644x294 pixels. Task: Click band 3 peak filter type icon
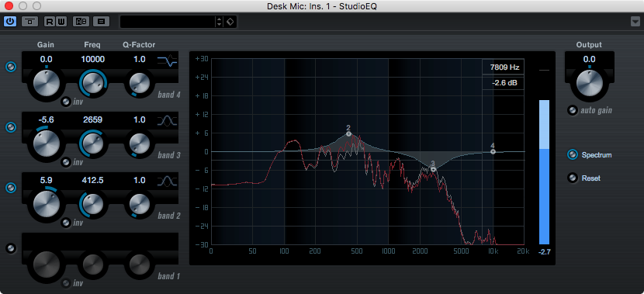pos(167,121)
